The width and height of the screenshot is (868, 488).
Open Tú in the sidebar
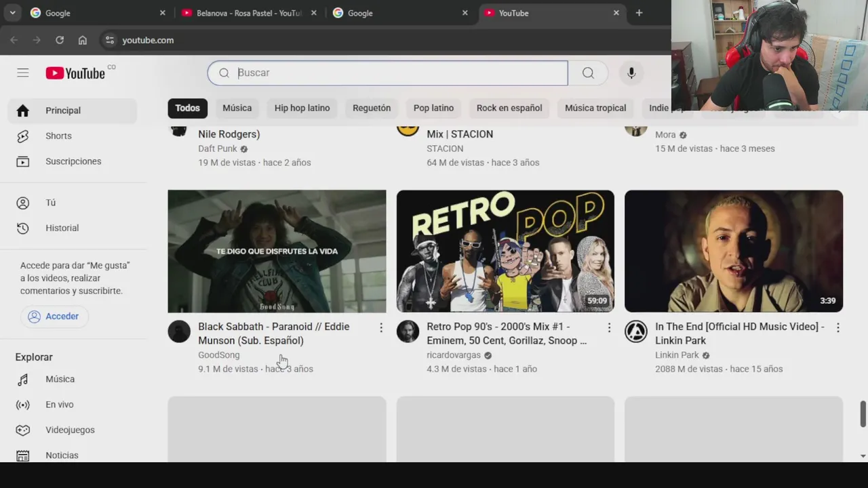pyautogui.click(x=73, y=203)
